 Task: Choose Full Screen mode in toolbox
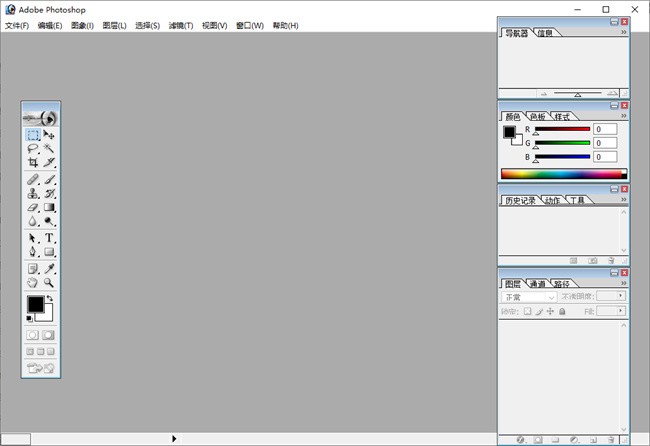[x=51, y=351]
